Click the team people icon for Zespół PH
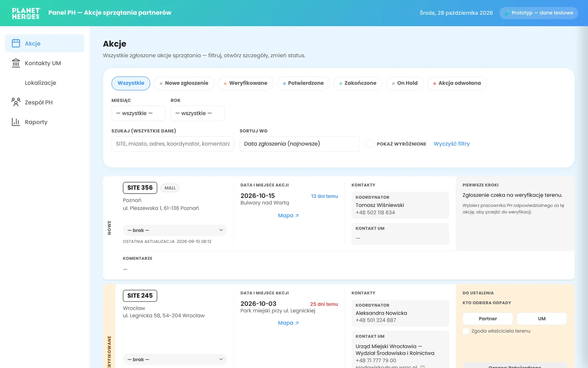The width and height of the screenshot is (588, 368). (x=16, y=102)
